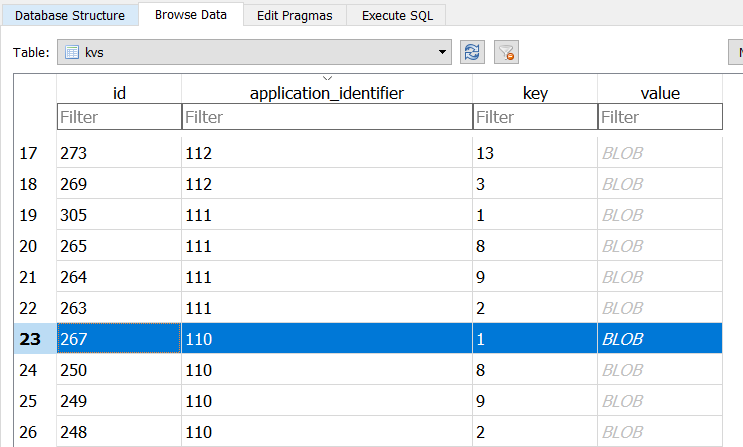Focus the id Filter field
The width and height of the screenshot is (743, 447).
pos(119,117)
